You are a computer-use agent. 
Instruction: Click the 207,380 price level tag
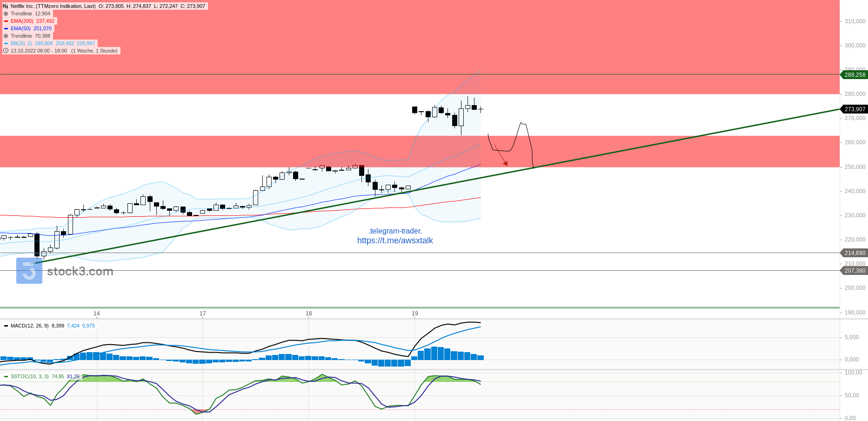click(x=855, y=270)
